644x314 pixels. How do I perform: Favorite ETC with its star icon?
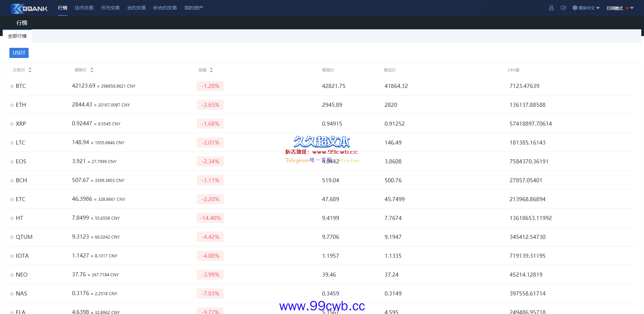click(x=12, y=199)
